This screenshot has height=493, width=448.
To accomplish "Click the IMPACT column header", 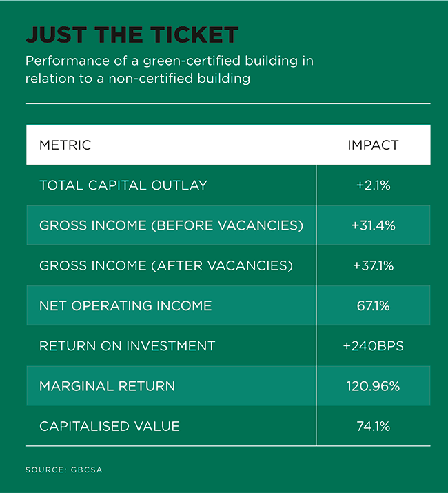I will click(373, 145).
